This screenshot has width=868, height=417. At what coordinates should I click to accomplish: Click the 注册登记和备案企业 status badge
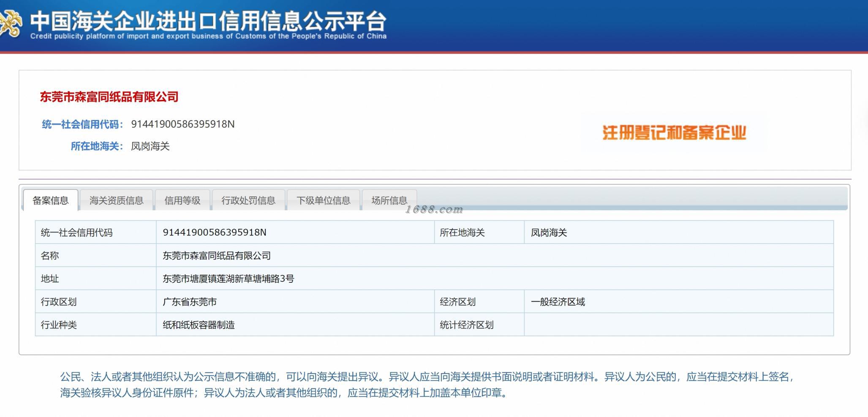[x=674, y=133]
